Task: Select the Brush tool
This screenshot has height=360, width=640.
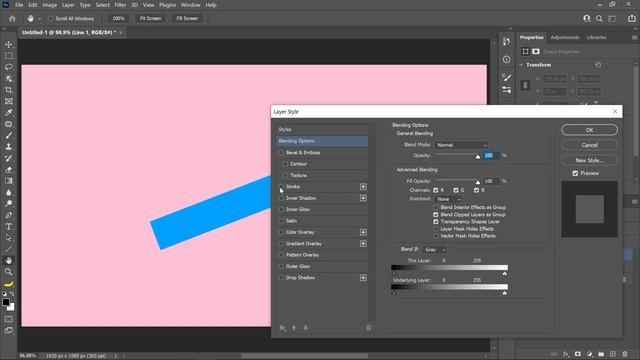Action: 9,136
